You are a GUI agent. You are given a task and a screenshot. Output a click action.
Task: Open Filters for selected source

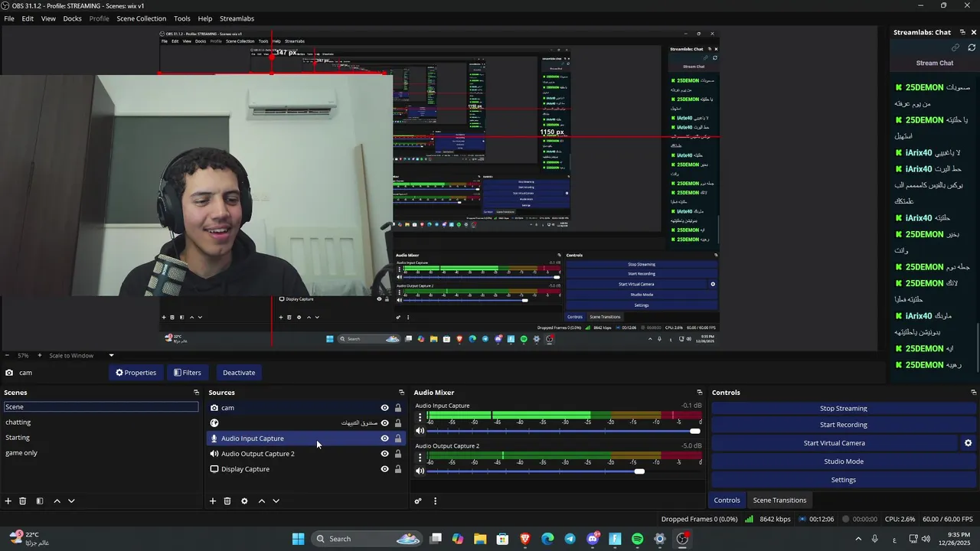187,373
